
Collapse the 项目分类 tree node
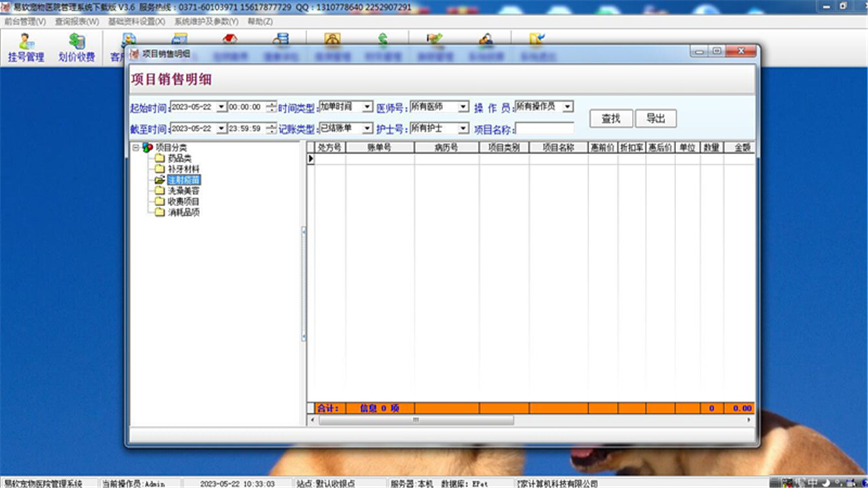[136, 147]
